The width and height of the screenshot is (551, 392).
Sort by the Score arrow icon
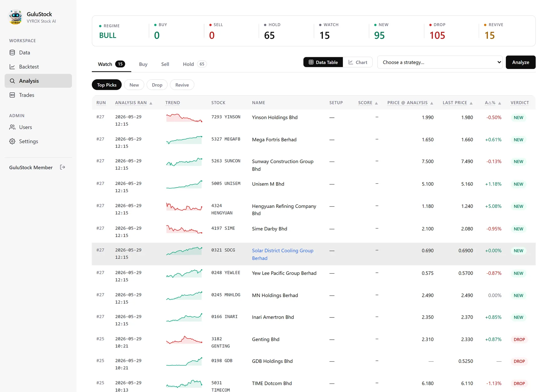click(x=376, y=103)
